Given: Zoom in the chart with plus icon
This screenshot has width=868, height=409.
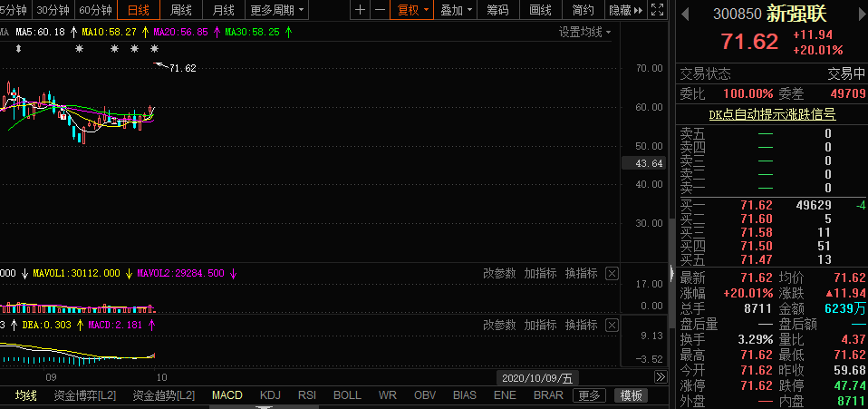Looking at the screenshot, I should tap(361, 9).
